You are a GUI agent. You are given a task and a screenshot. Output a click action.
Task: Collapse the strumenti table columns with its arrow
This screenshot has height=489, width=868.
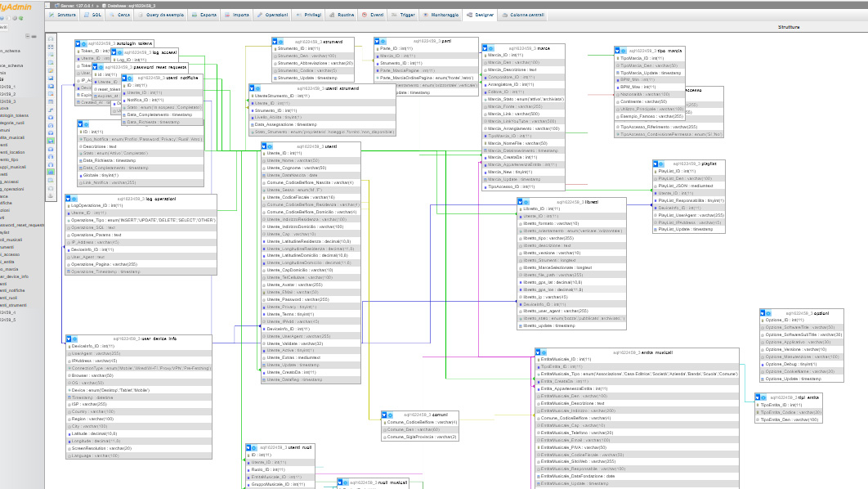(275, 42)
